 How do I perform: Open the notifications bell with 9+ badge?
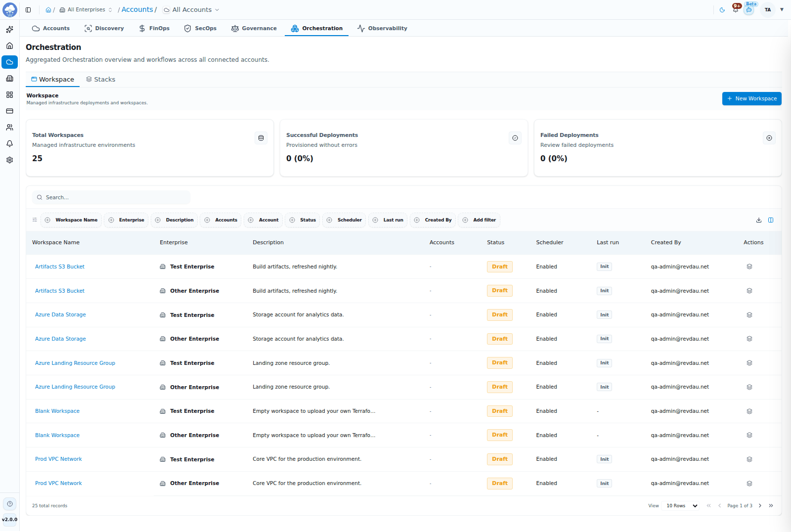(736, 9)
